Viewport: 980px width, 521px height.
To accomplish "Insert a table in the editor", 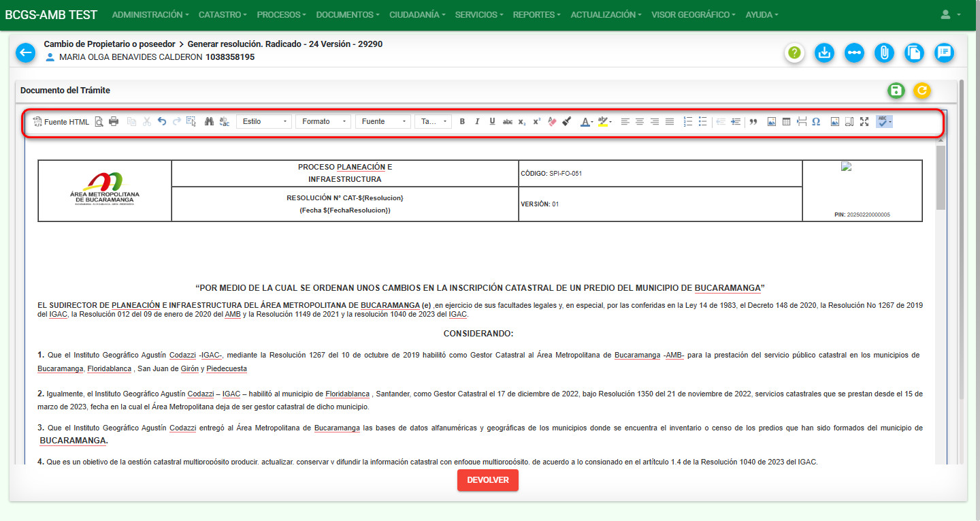I will [786, 122].
